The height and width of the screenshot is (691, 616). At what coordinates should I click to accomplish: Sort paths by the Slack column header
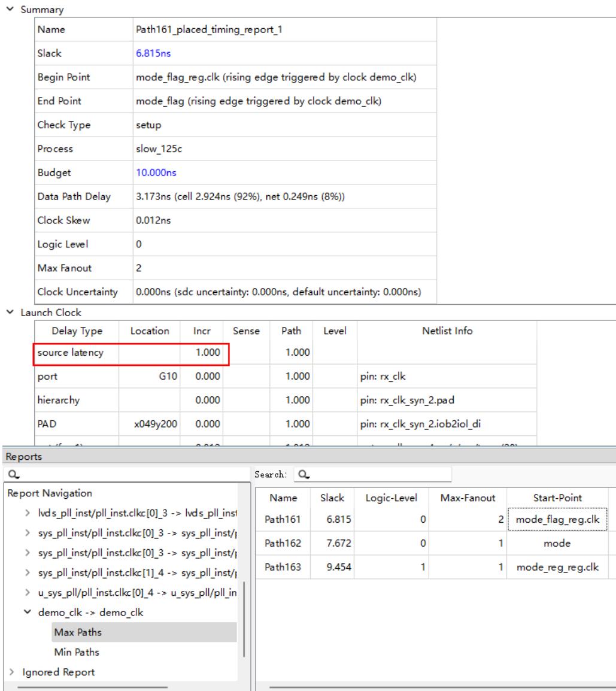(x=332, y=498)
